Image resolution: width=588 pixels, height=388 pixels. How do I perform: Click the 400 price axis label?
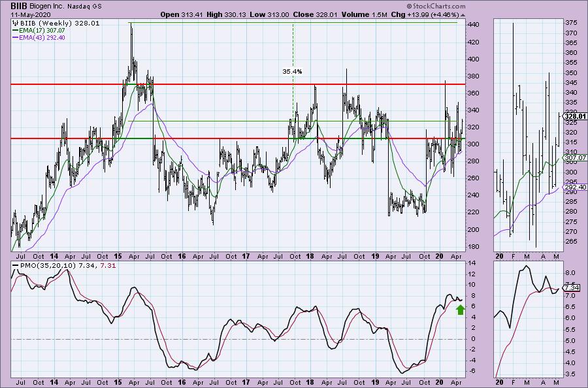coord(474,59)
